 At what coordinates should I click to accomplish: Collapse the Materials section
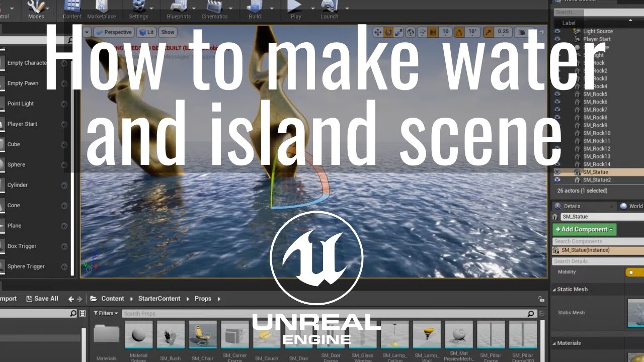pyautogui.click(x=554, y=343)
